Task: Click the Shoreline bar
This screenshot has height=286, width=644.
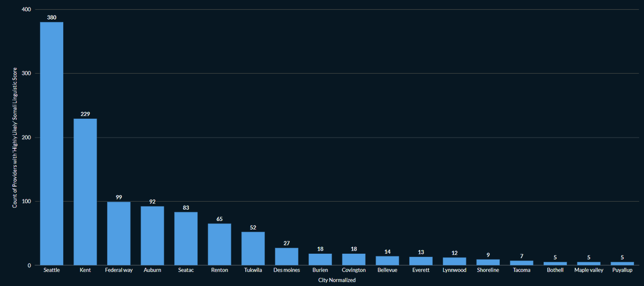Action: click(x=488, y=262)
